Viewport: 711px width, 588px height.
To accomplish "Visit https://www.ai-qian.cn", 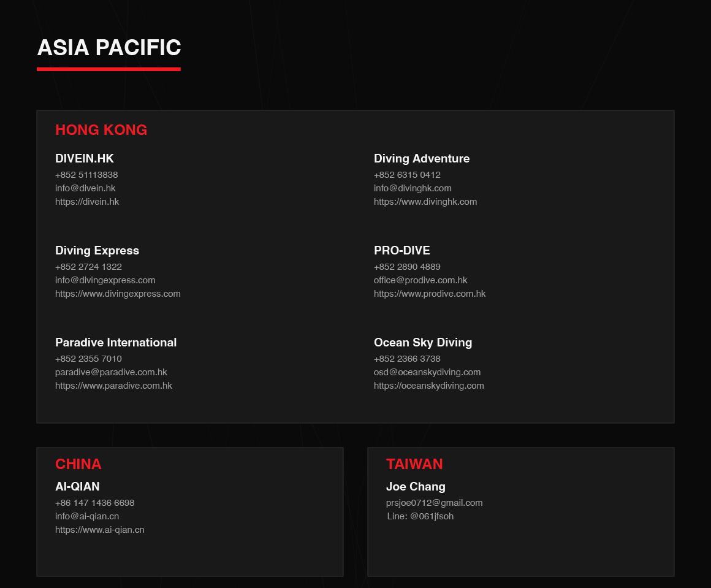I will [100, 530].
